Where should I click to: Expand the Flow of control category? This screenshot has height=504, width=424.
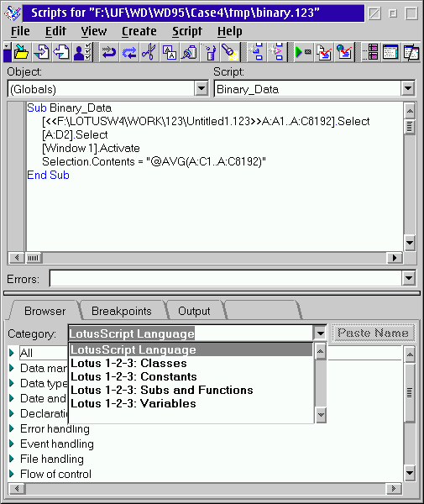coord(12,474)
